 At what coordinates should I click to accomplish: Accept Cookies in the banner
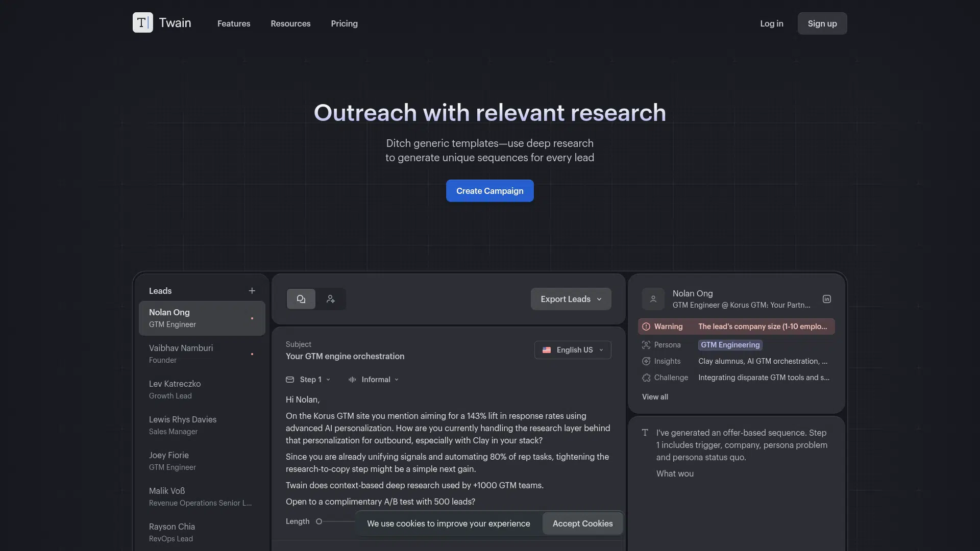[582, 523]
